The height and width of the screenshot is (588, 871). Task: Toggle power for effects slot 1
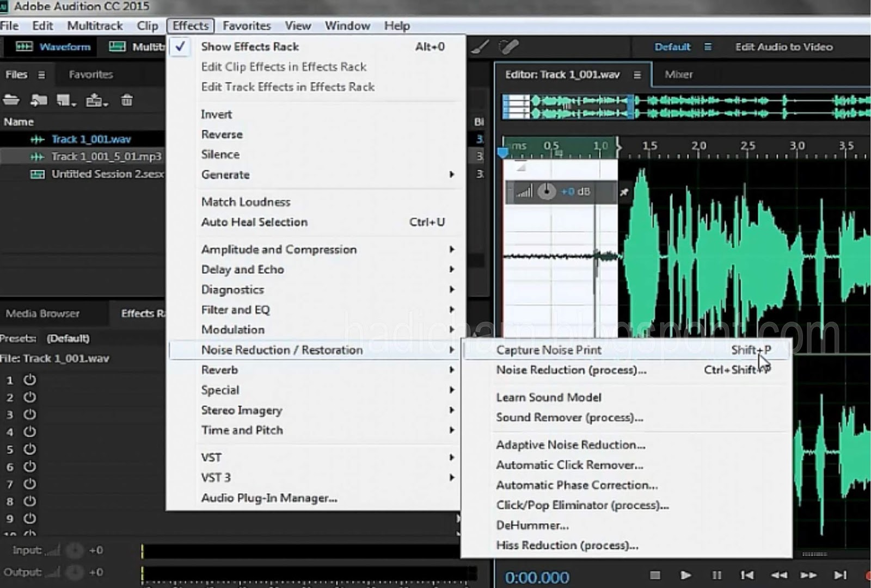click(29, 380)
